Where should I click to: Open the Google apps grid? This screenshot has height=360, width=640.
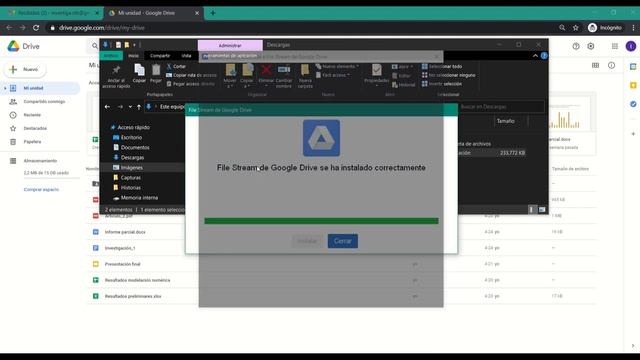coord(615,46)
